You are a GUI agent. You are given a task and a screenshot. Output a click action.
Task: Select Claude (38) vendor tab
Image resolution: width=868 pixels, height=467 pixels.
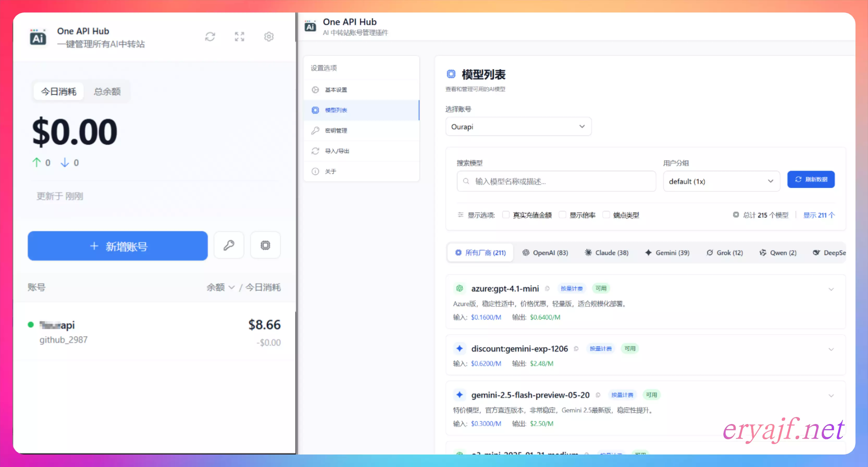606,253
